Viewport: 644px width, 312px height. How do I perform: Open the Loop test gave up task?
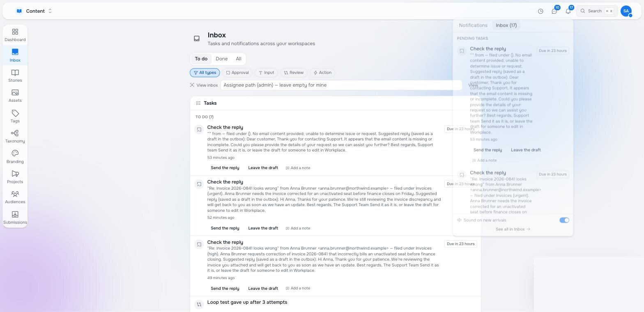[x=247, y=302]
